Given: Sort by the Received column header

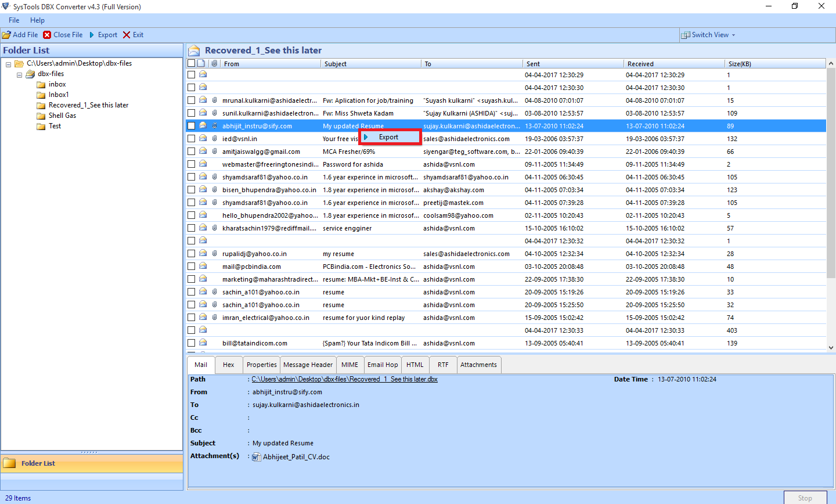Looking at the screenshot, I should [x=675, y=64].
